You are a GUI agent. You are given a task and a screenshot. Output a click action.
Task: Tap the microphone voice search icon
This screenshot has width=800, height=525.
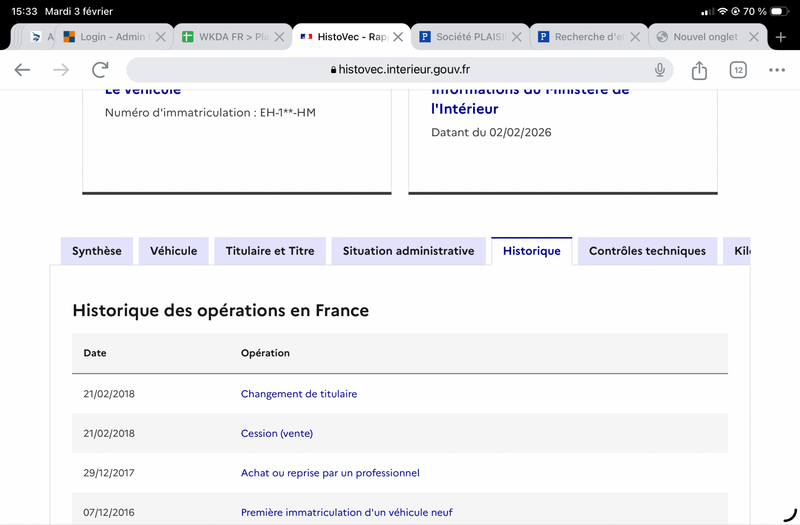[660, 70]
